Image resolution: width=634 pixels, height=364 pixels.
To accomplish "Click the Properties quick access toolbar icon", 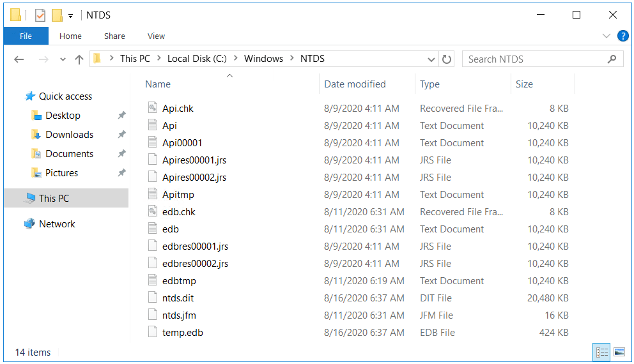I will point(40,15).
